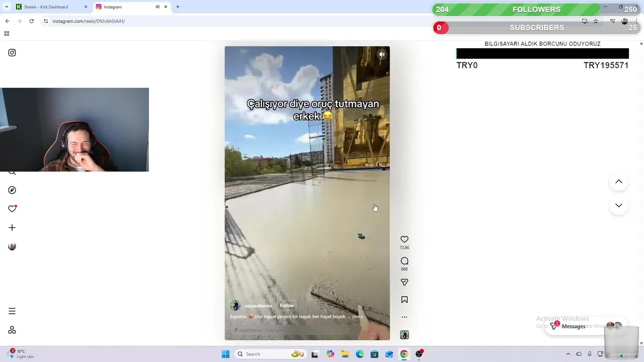Open the Chrome three-dot menu
Viewport: 644px width, 362px height.
(x=636, y=21)
